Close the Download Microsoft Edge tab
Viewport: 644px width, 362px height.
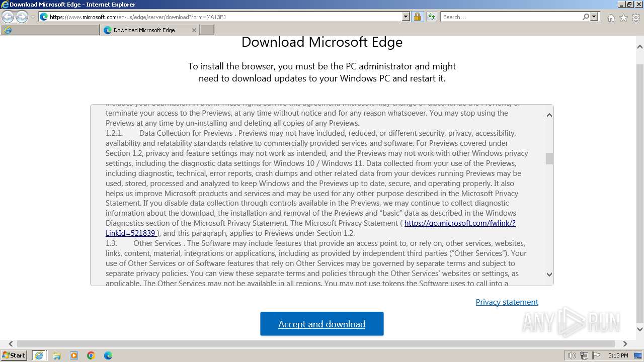[x=194, y=30]
